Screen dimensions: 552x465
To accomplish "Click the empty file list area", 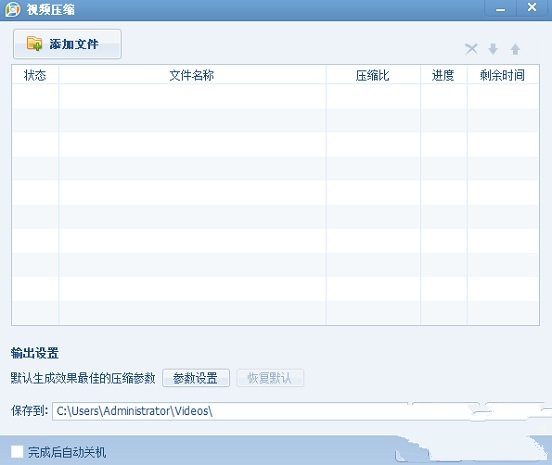I will click(275, 204).
